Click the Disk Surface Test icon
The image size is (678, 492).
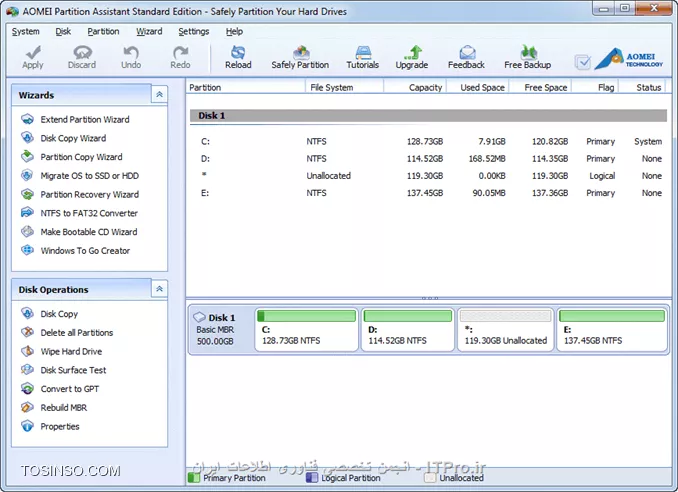(27, 369)
